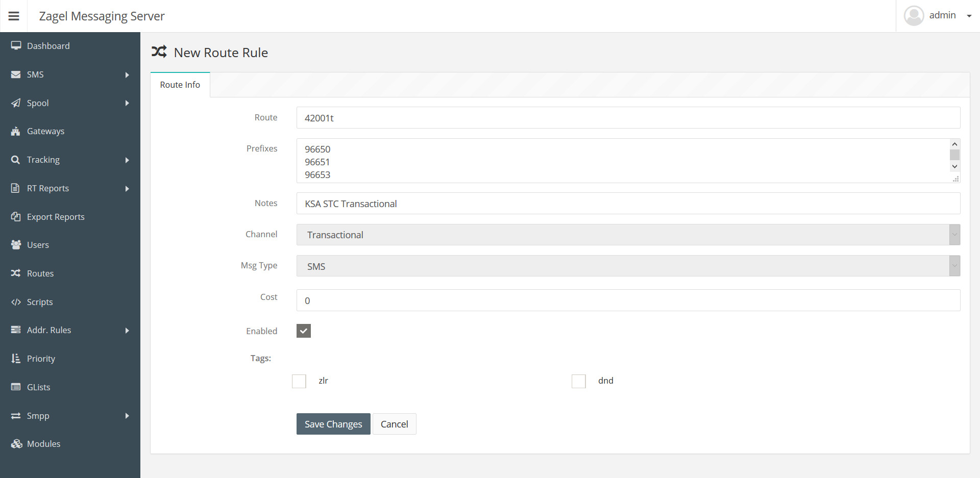980x478 pixels.
Task: Click into the Cost input field
Action: [x=628, y=300]
